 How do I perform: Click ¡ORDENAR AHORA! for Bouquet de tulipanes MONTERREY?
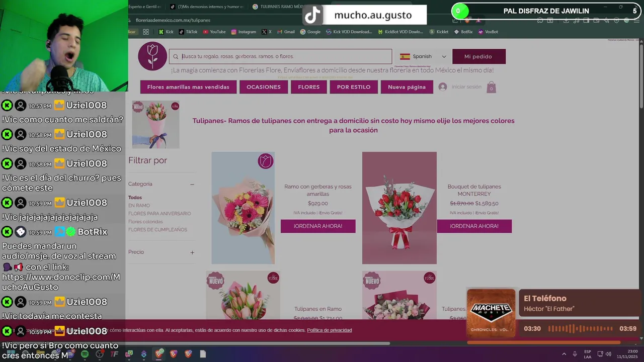[x=474, y=226]
